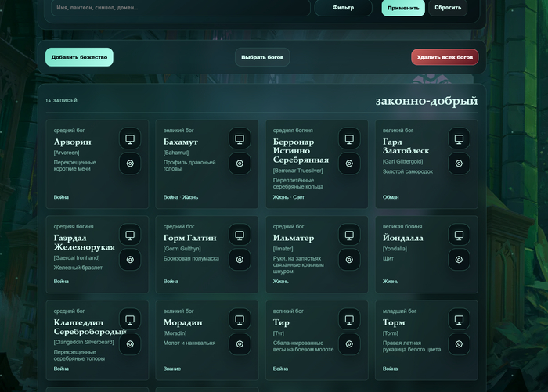Select the Ильматер deity name

(294, 238)
